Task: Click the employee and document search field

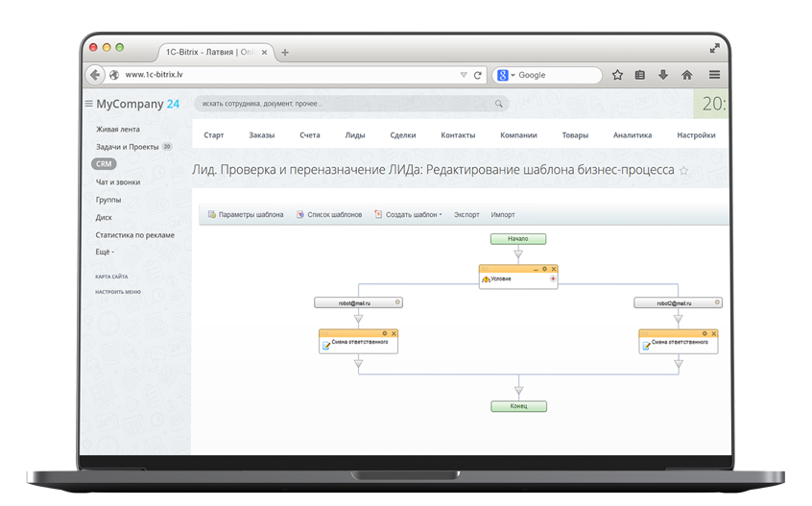Action: click(346, 104)
